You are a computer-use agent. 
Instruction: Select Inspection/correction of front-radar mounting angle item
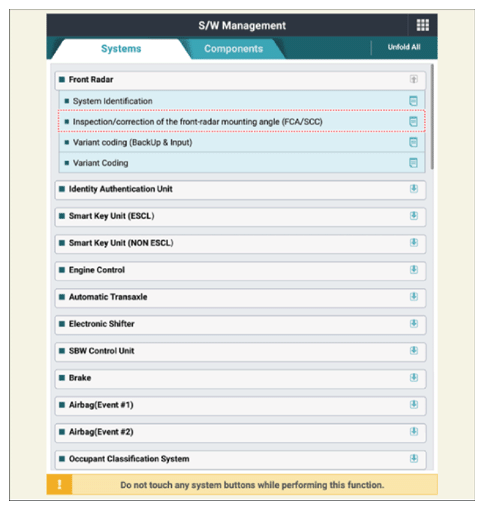point(242,121)
